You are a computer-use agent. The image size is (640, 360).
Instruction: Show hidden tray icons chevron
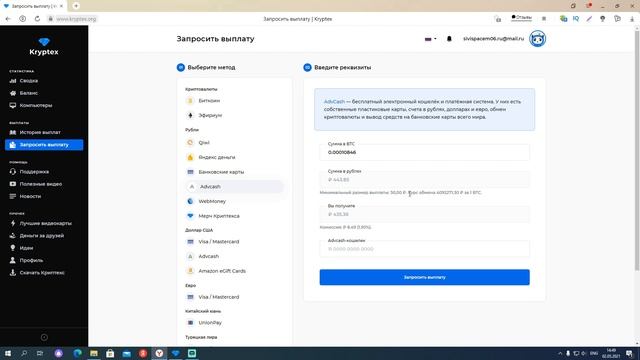[560, 353]
